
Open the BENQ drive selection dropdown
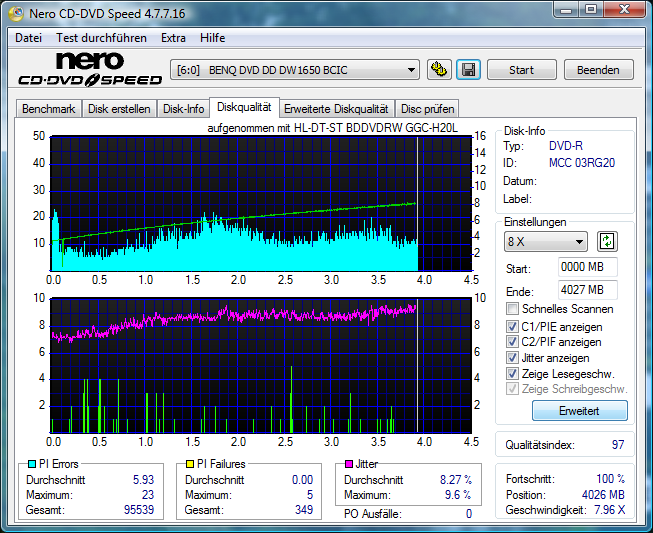(296, 70)
